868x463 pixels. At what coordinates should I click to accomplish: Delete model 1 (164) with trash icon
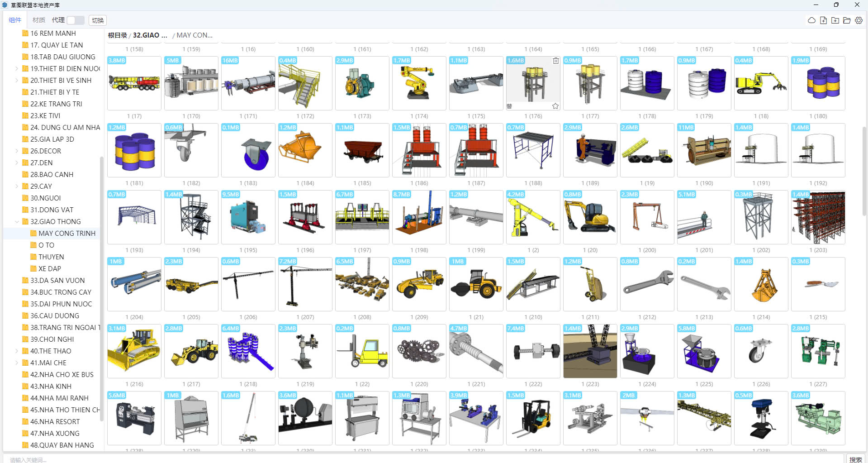556,61
